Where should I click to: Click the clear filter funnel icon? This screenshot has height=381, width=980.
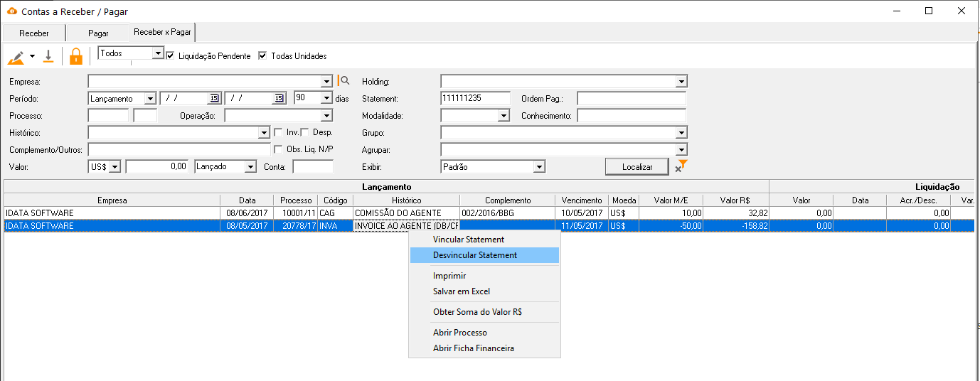[681, 166]
